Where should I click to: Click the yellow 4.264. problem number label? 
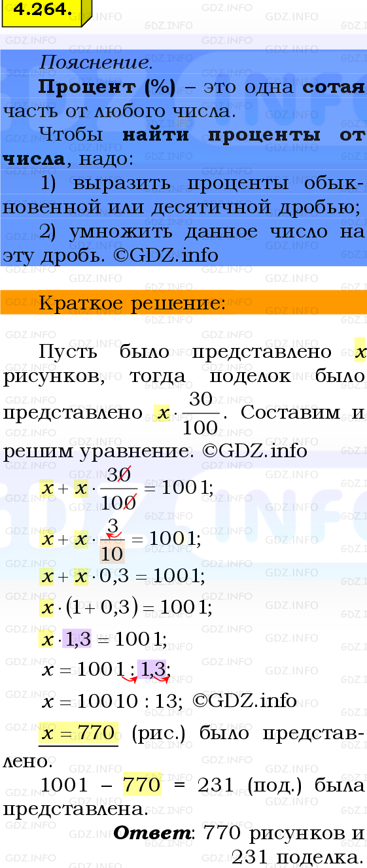(46, 12)
